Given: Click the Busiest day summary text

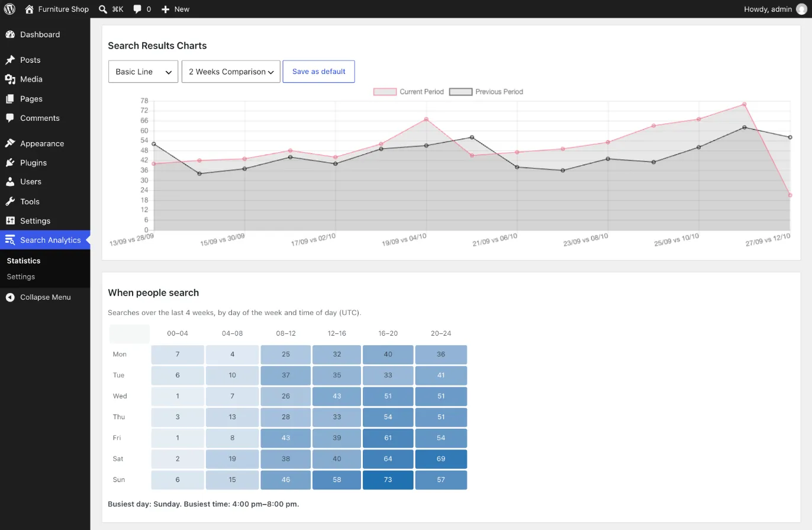Looking at the screenshot, I should tap(203, 505).
